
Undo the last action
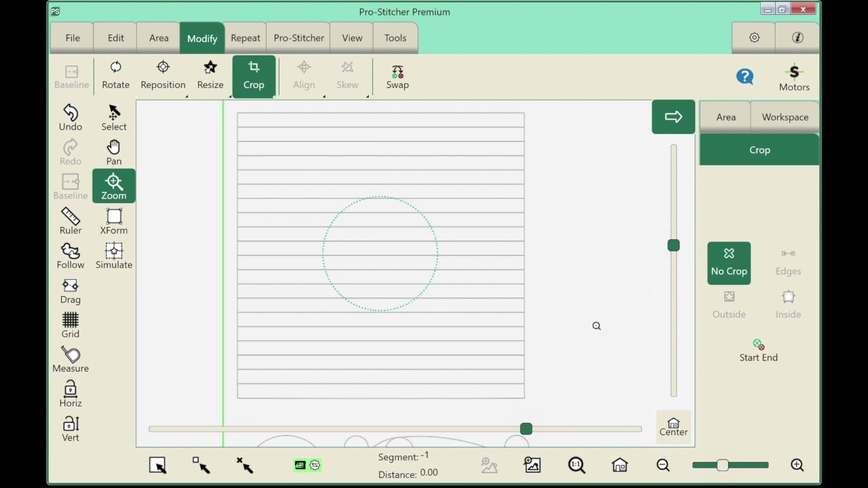click(71, 117)
